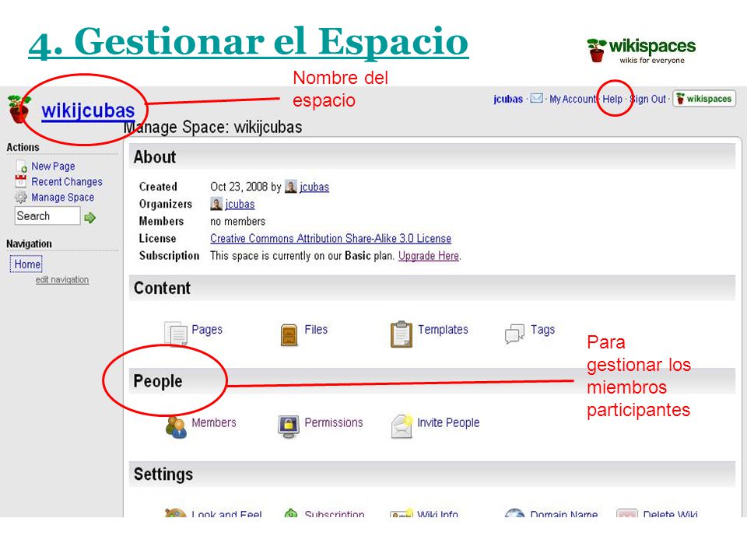Click the edit navigation link

(62, 279)
